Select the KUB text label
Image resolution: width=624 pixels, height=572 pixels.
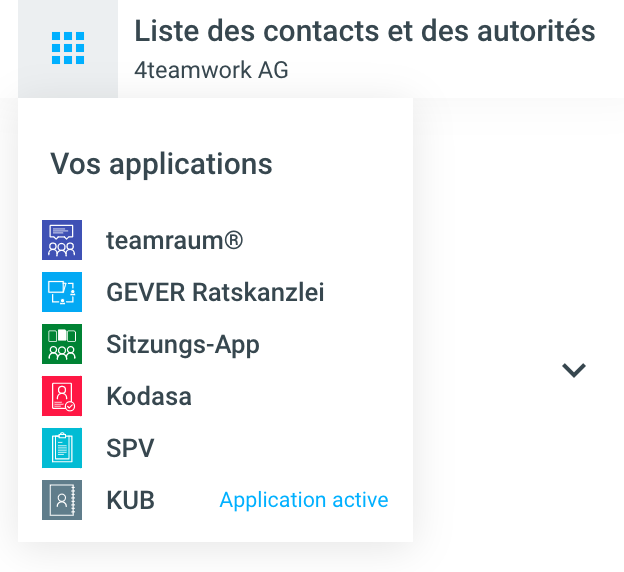pyautogui.click(x=130, y=500)
